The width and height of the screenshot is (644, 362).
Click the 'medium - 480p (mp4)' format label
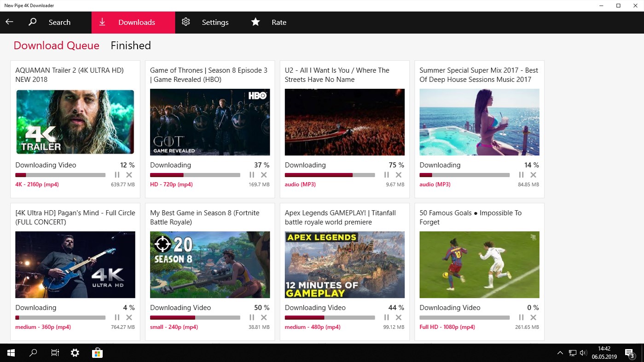click(x=313, y=327)
